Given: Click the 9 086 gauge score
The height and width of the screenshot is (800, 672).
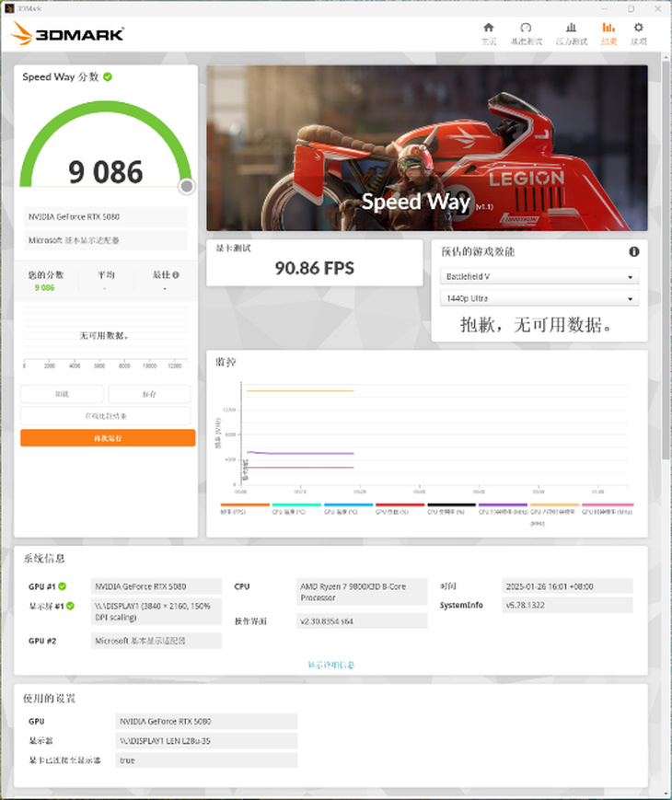Looking at the screenshot, I should [x=106, y=172].
